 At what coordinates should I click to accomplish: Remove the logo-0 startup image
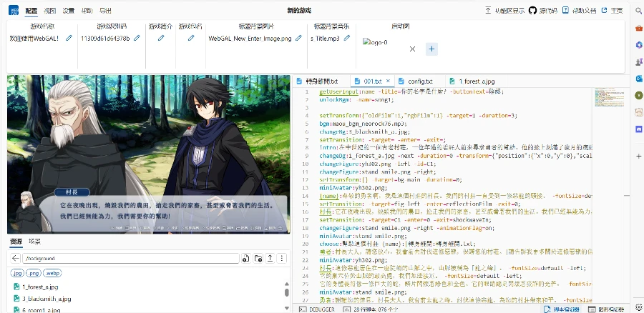pyautogui.click(x=412, y=49)
